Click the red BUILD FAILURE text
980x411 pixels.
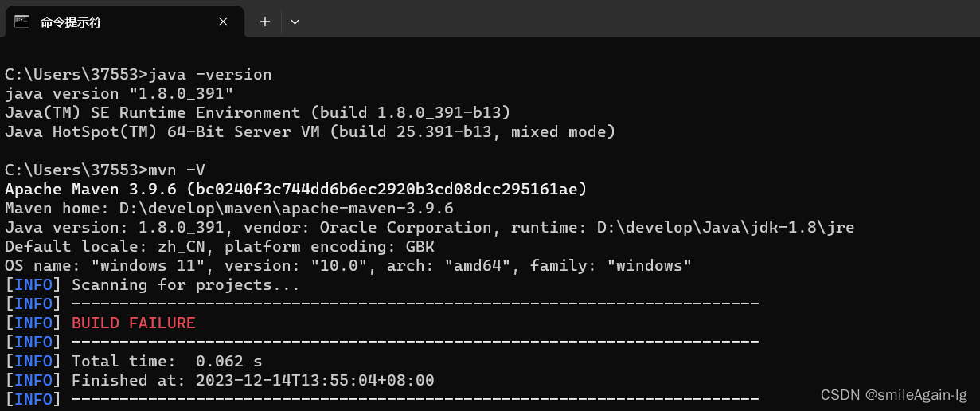tap(133, 323)
